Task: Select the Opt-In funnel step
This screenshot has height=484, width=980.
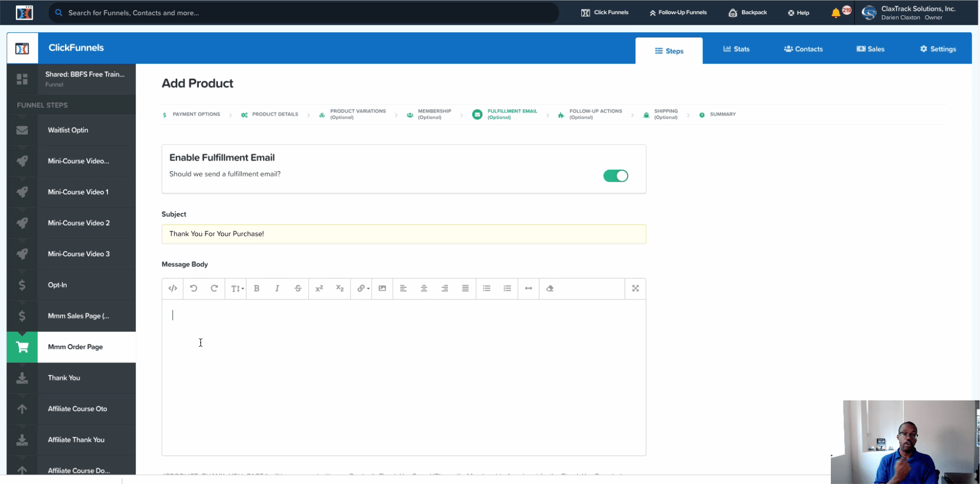Action: click(71, 285)
